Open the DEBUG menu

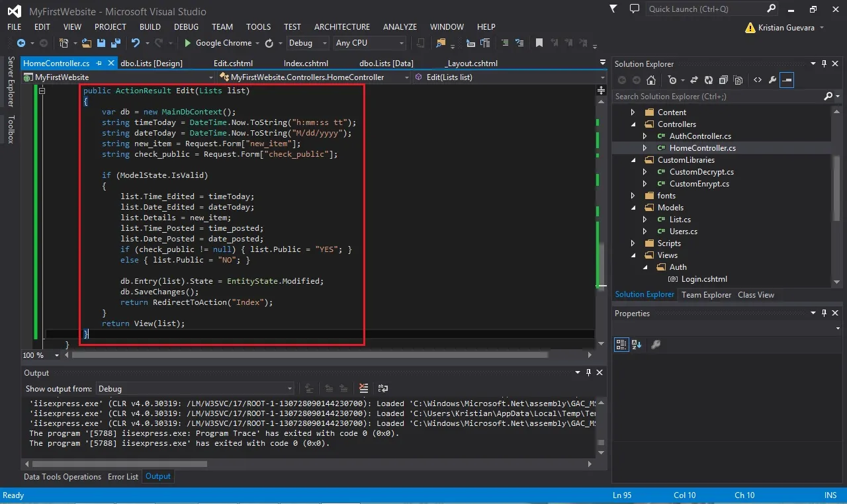(x=186, y=27)
